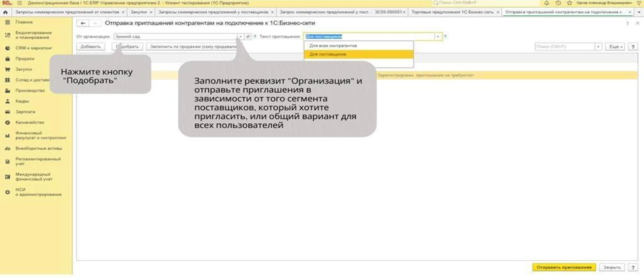Open Склад и доставка section icon
Viewport: 644px width, 278px height.
tap(7, 80)
